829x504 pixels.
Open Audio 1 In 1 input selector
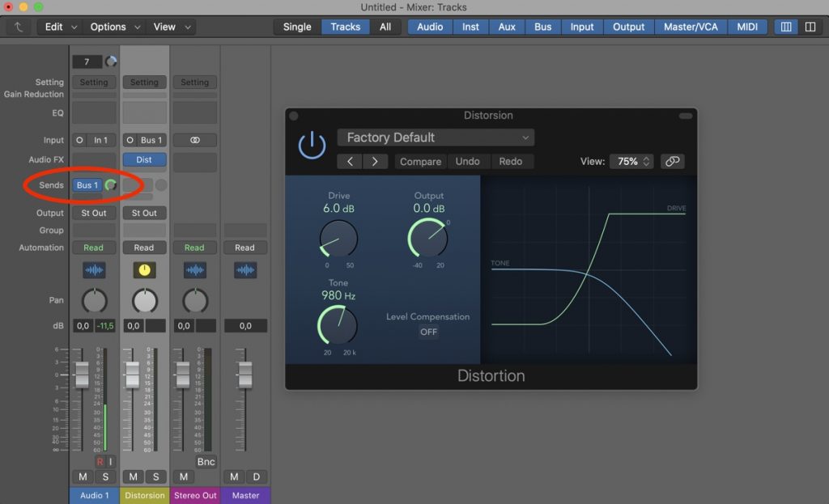point(100,140)
